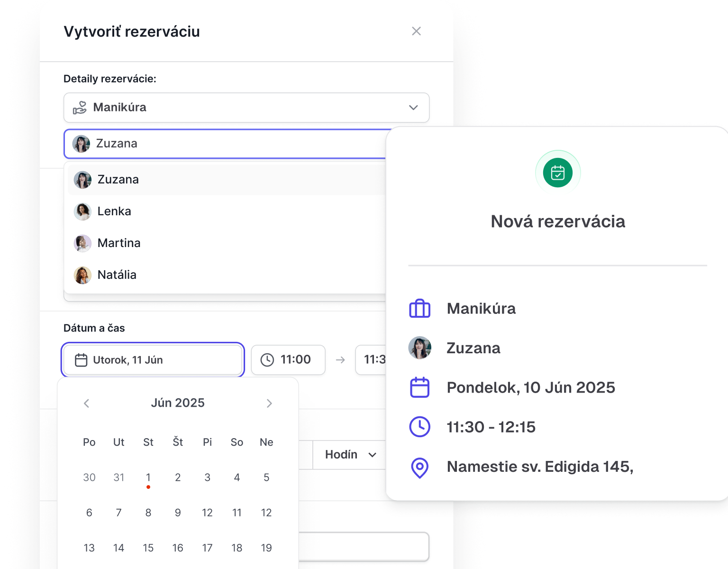This screenshot has width=728, height=569.
Task: Expand the Hodín unit dropdown
Action: [350, 455]
